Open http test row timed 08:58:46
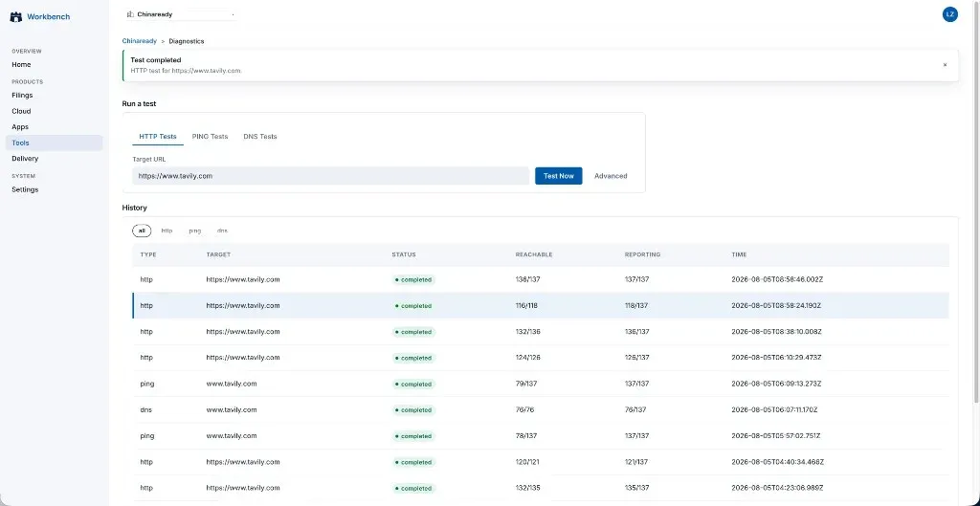The image size is (980, 506). 541,279
